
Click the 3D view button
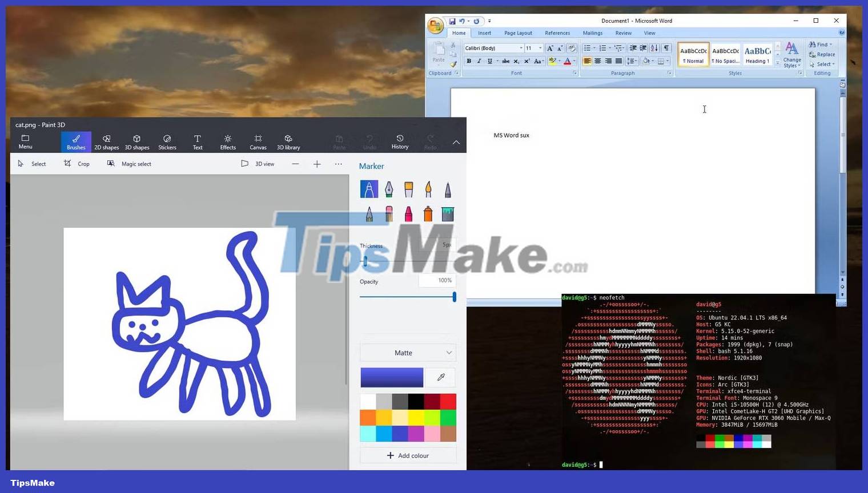[259, 164]
